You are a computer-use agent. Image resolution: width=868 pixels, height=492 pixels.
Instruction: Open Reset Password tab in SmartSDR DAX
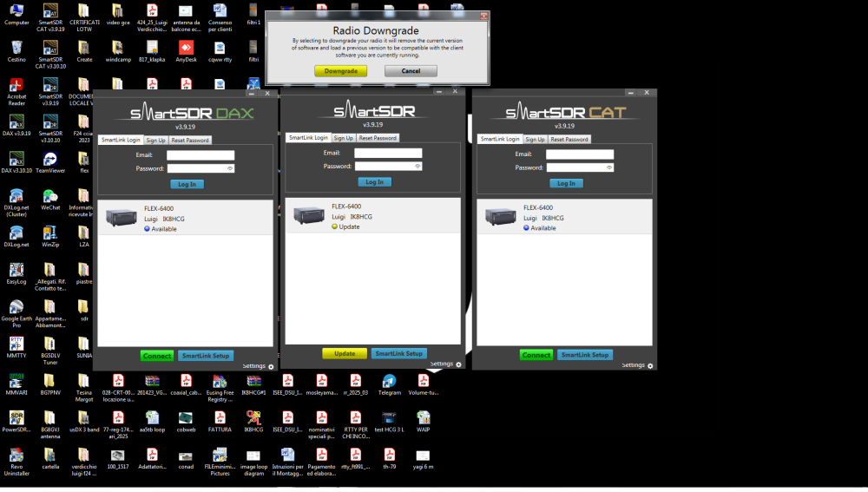(190, 140)
